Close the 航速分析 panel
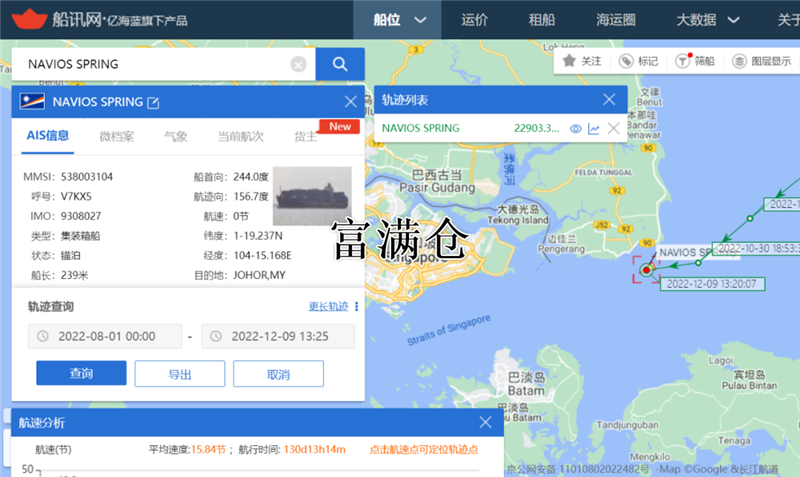 pyautogui.click(x=485, y=422)
